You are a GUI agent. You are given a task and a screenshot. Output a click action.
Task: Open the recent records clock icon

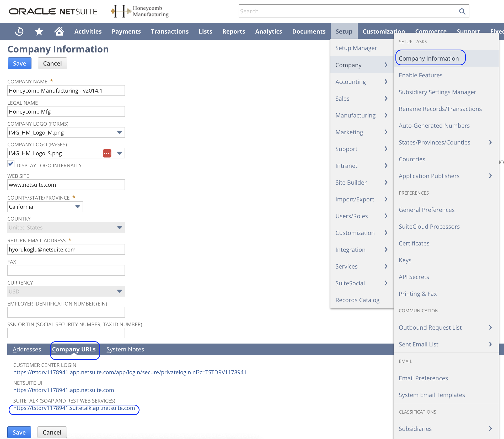19,31
